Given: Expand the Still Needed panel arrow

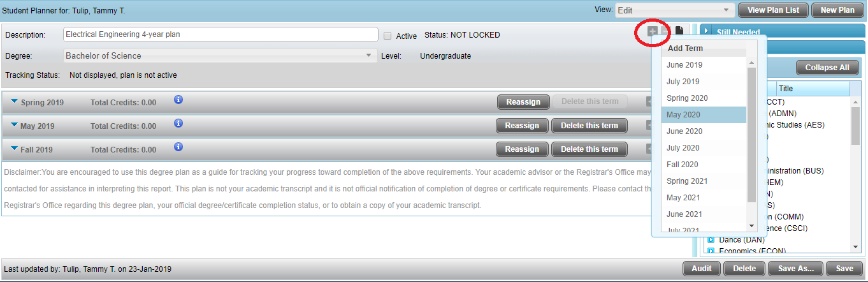Looking at the screenshot, I should (x=706, y=31).
